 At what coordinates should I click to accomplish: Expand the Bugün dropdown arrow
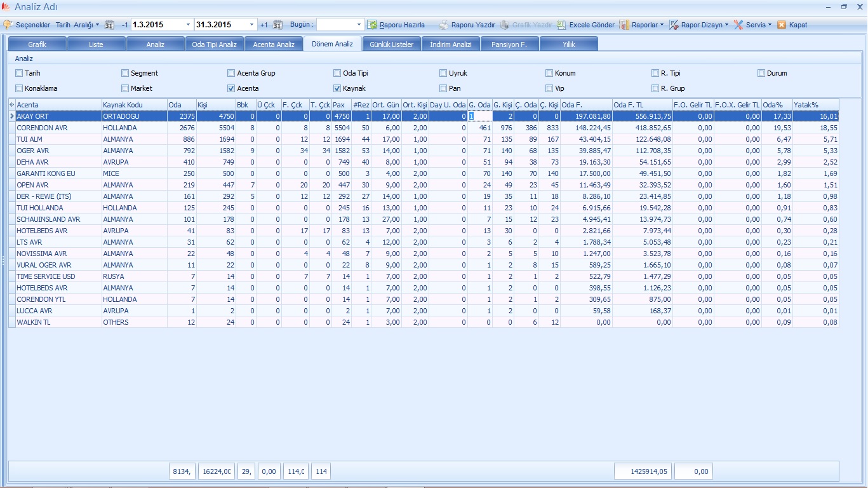click(359, 25)
